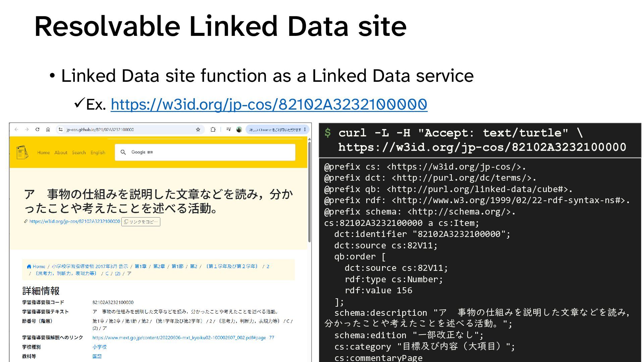Image resolution: width=644 pixels, height=362 pixels.
Task: Open the Chrome three-dot menu
Action: (305, 129)
